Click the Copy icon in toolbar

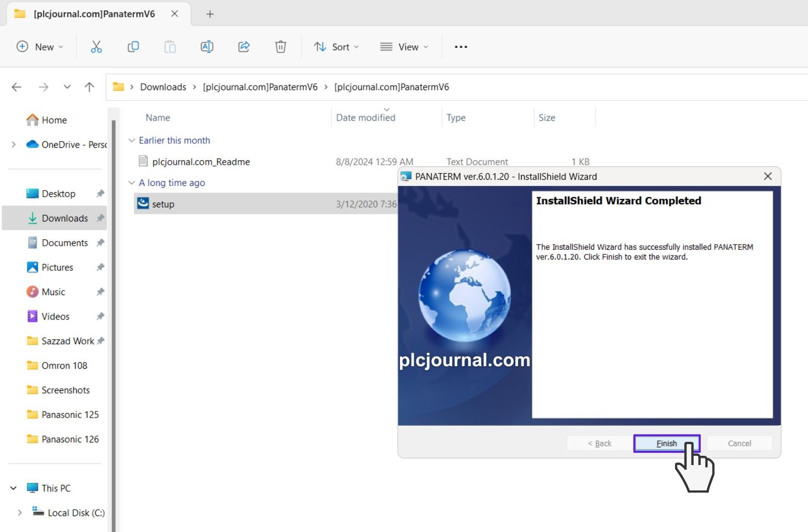(x=133, y=47)
